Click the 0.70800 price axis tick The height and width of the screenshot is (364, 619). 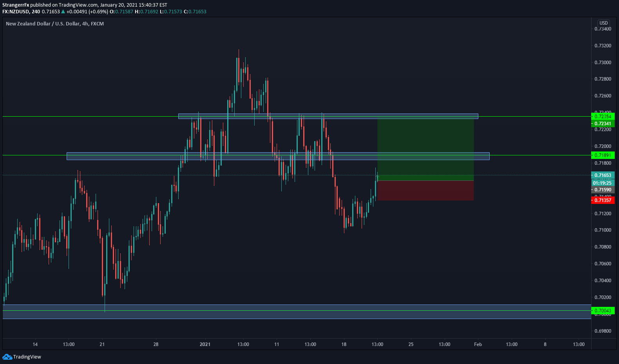click(x=603, y=247)
